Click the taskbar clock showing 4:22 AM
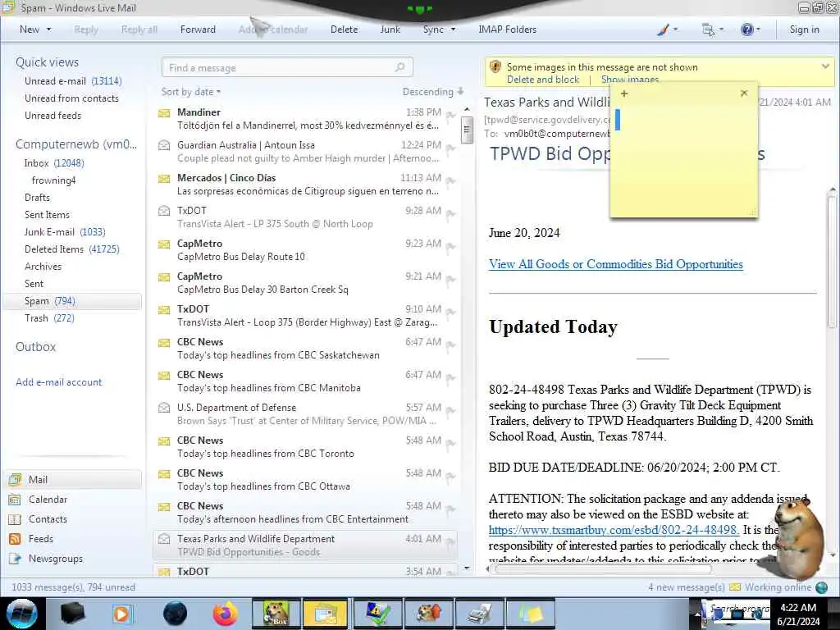The image size is (840, 630). (x=798, y=614)
